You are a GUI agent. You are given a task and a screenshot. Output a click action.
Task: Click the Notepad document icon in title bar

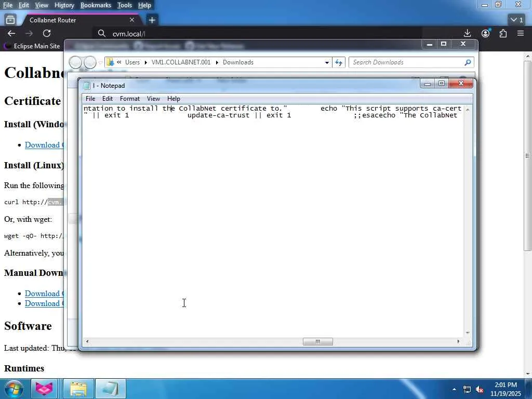(x=87, y=86)
